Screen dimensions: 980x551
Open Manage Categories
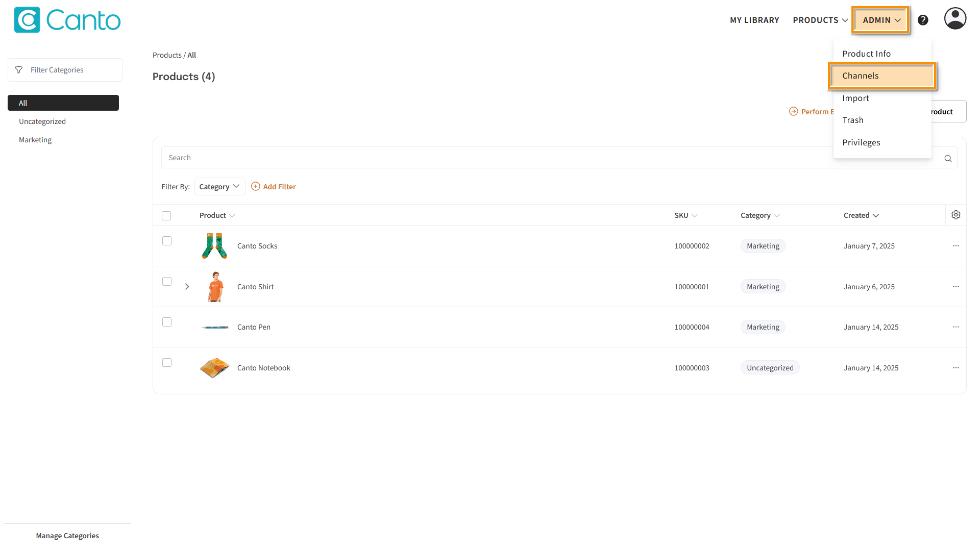pos(67,536)
